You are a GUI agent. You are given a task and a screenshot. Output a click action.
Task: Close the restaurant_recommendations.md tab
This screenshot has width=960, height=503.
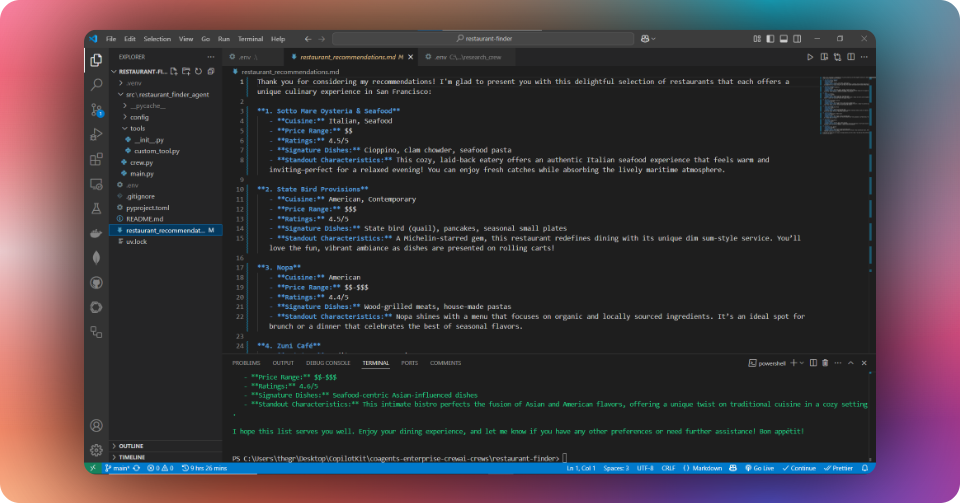(411, 57)
